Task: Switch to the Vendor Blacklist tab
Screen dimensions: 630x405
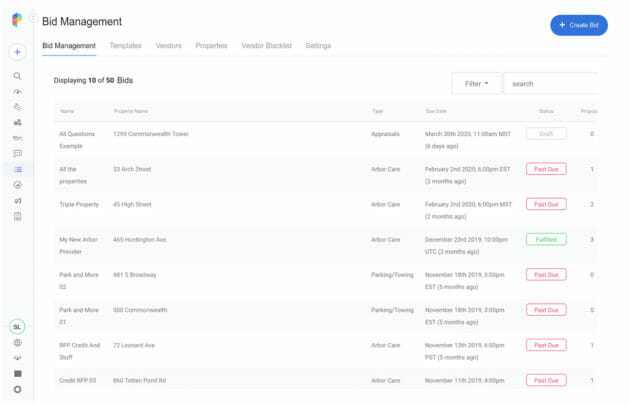Action: pos(266,46)
